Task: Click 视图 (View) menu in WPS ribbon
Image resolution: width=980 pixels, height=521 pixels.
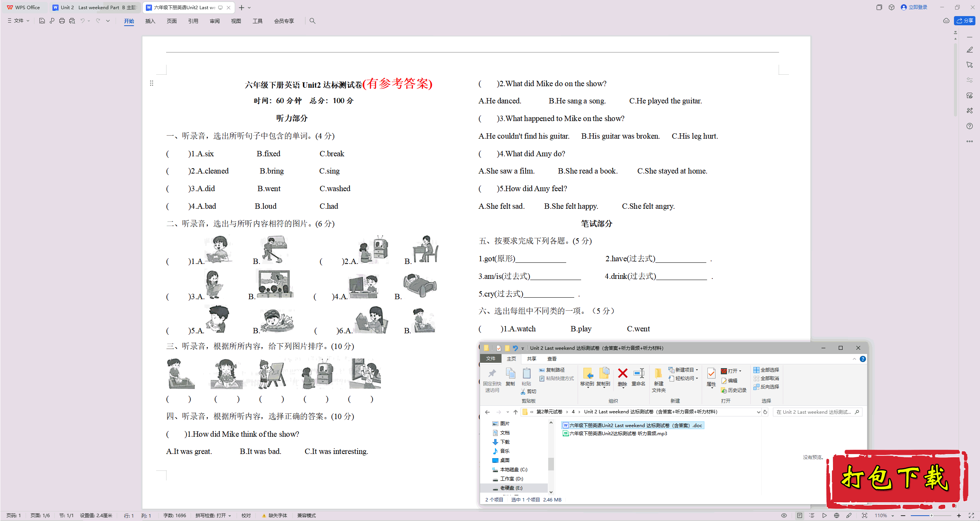Action: pyautogui.click(x=235, y=20)
